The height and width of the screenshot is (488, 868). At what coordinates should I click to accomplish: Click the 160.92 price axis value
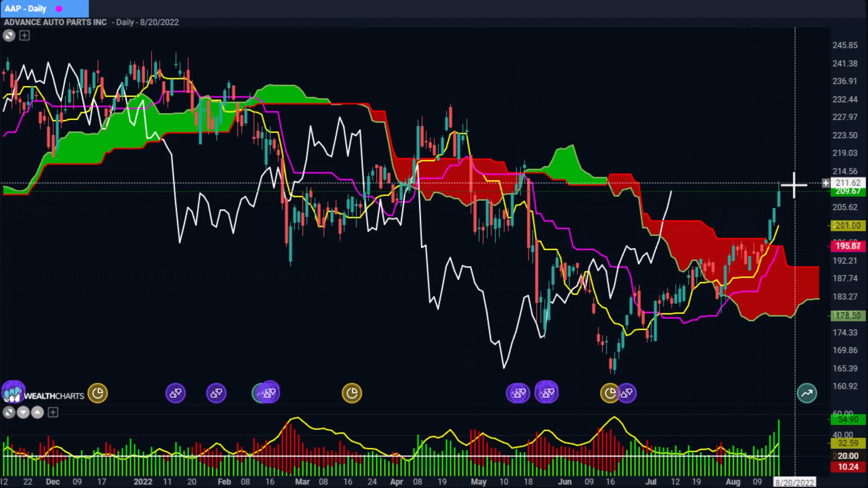coord(845,386)
